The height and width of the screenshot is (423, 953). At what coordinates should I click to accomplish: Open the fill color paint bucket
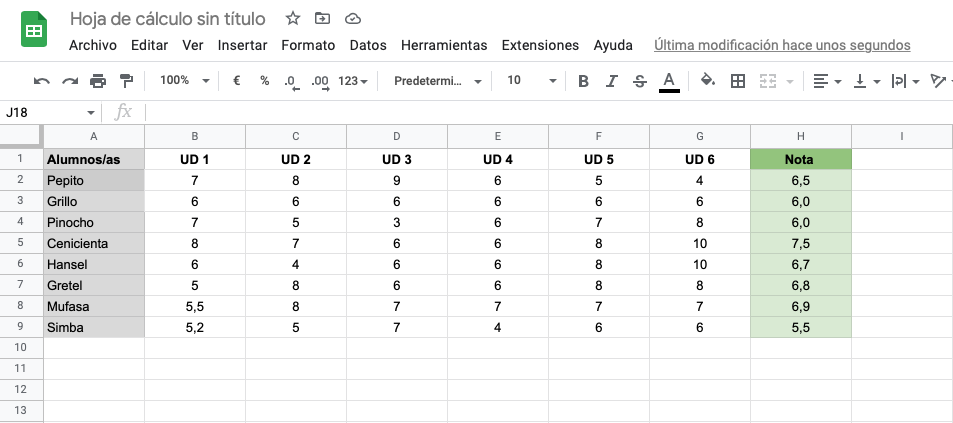pos(708,80)
